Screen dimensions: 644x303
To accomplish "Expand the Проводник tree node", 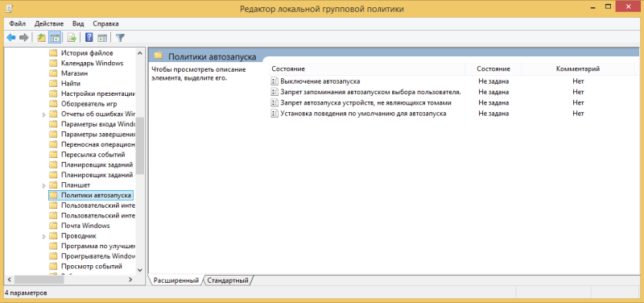I will (x=44, y=236).
